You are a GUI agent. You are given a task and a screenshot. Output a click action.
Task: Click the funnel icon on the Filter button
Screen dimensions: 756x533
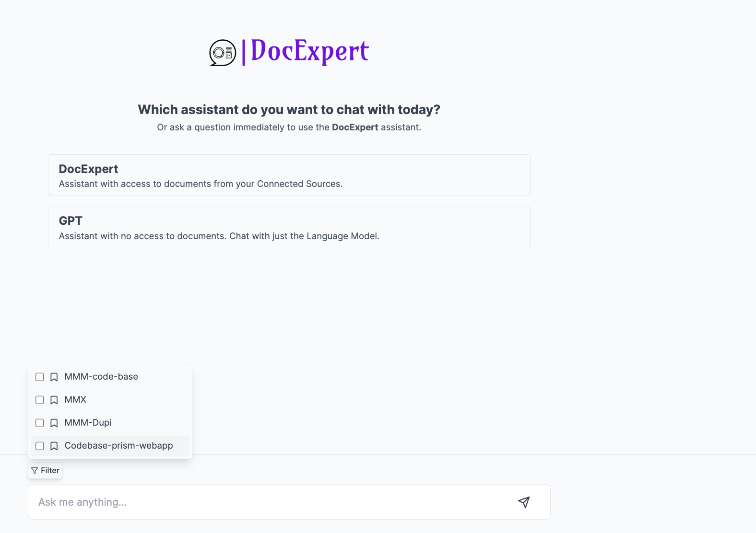(35, 471)
